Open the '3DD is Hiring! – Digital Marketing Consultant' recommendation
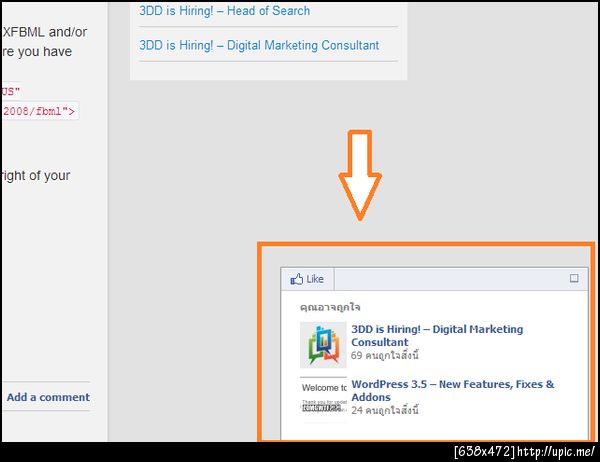Image resolution: width=600 pixels, height=462 pixels. [437, 335]
